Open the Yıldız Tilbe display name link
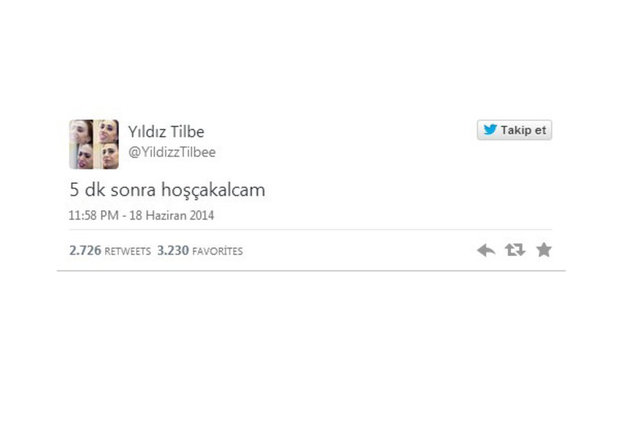The width and height of the screenshot is (640, 423). (166, 131)
